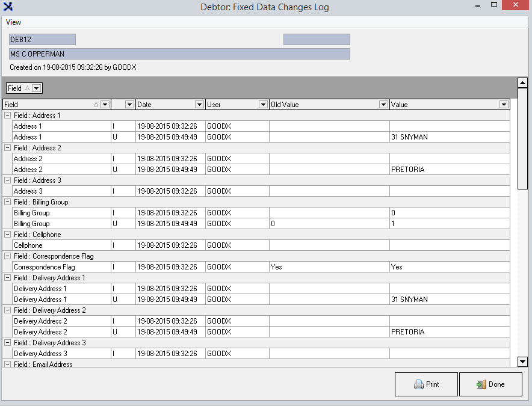Open the Old Value column filter dropdown

pos(383,105)
